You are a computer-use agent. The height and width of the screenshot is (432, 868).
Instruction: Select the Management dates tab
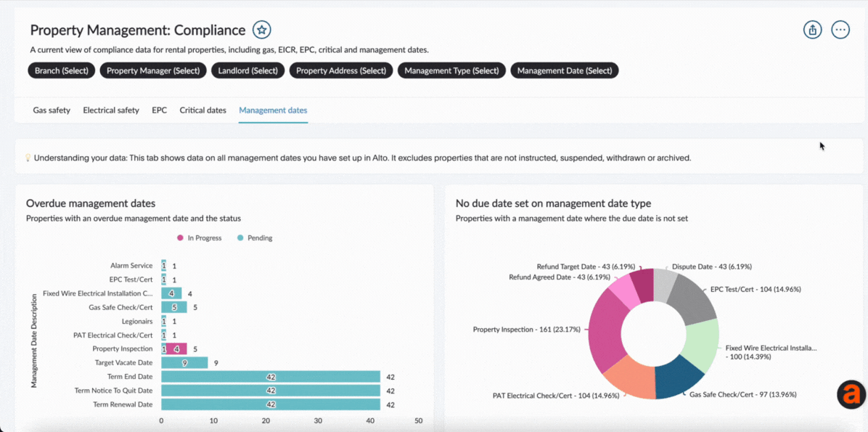pyautogui.click(x=273, y=110)
